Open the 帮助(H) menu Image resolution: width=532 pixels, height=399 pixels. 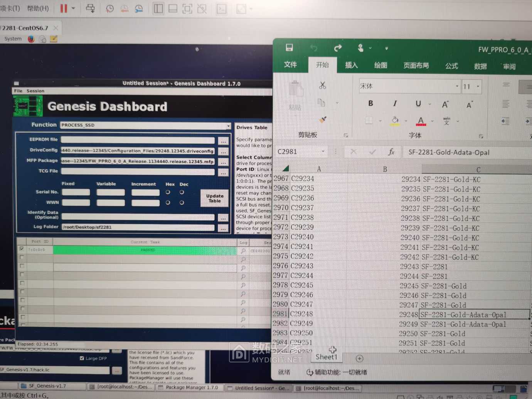(38, 8)
